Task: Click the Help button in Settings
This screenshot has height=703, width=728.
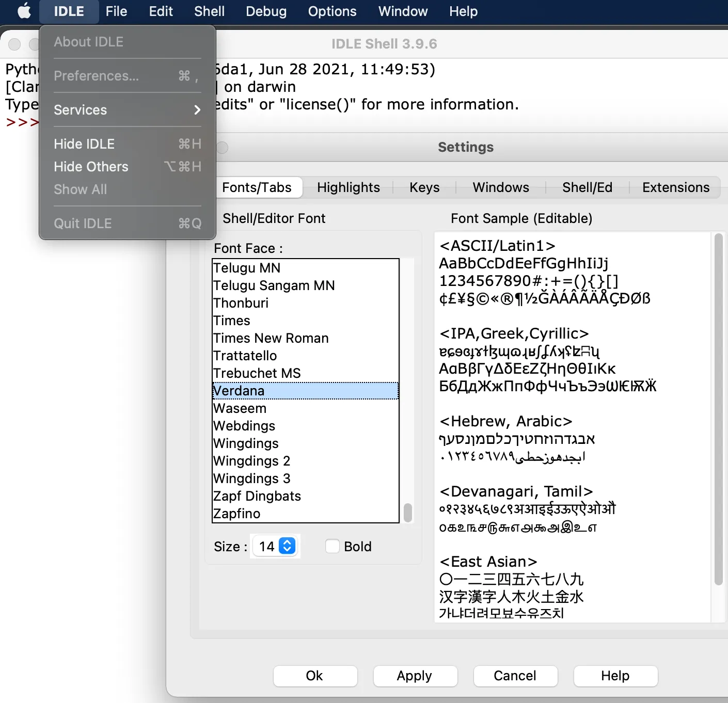Action: 615,676
